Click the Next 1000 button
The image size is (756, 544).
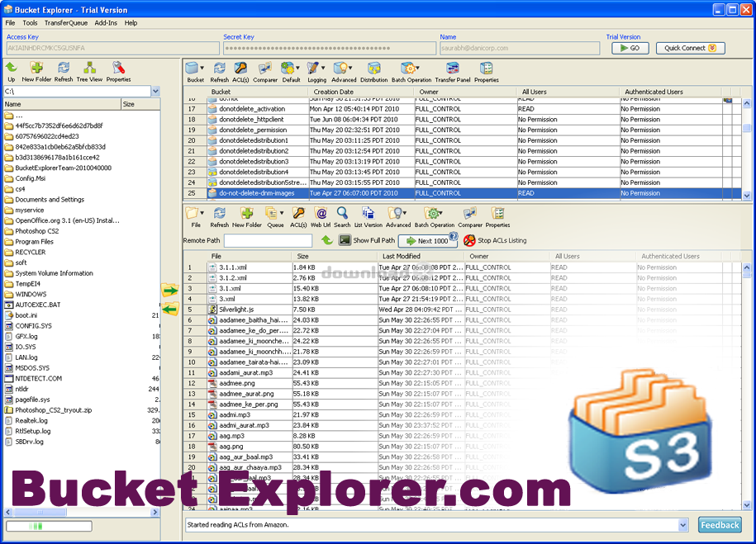click(427, 240)
